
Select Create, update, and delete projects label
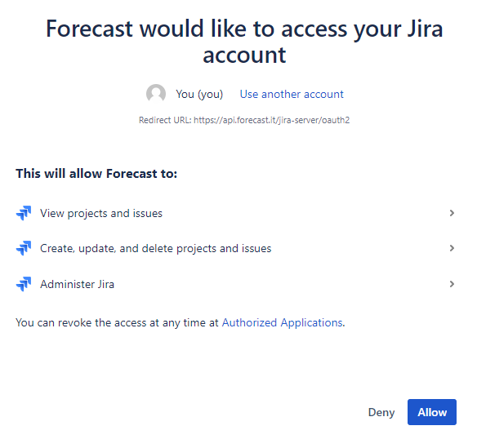pyautogui.click(x=156, y=249)
